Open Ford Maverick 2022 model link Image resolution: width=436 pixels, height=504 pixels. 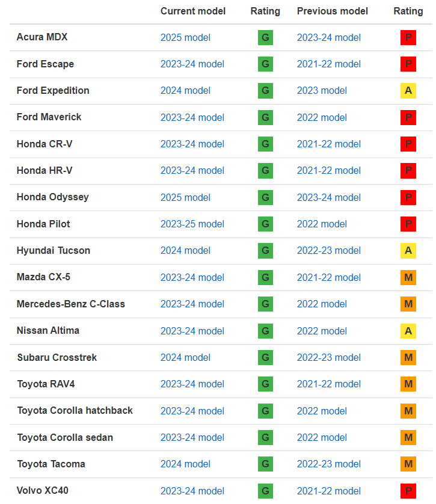coord(322,118)
